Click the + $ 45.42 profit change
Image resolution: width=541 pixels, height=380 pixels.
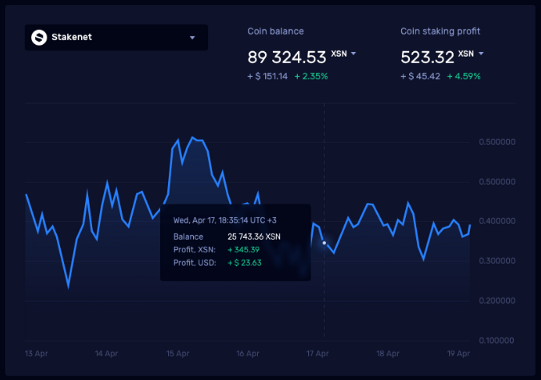pos(420,76)
